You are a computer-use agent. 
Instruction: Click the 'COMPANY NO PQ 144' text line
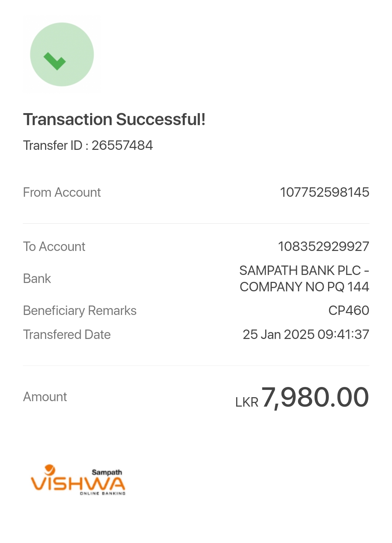click(304, 287)
